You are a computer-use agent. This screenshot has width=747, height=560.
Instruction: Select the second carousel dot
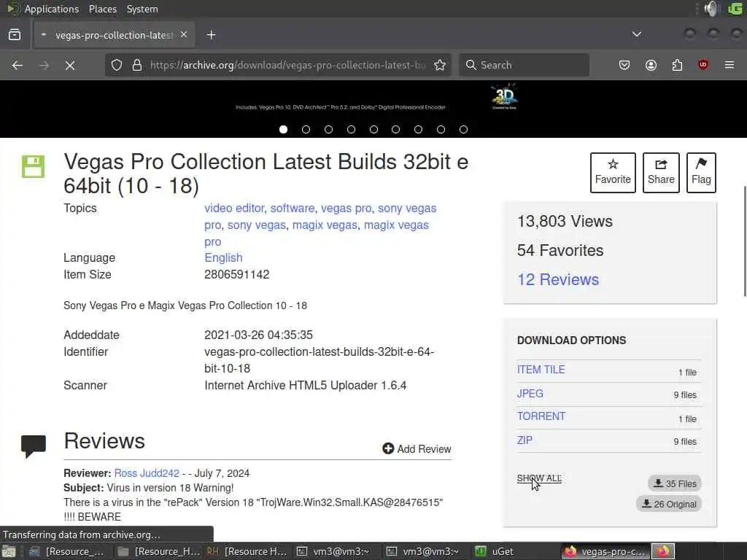(306, 130)
